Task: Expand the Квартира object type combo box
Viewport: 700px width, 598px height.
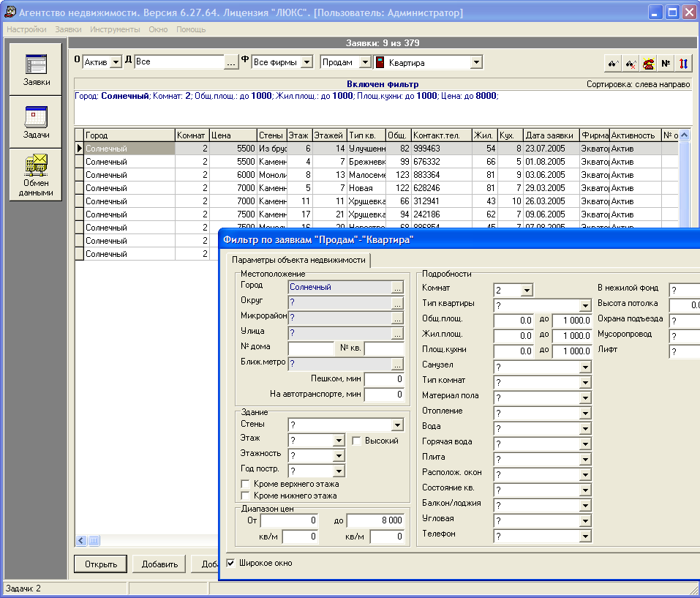Action: pos(476,62)
